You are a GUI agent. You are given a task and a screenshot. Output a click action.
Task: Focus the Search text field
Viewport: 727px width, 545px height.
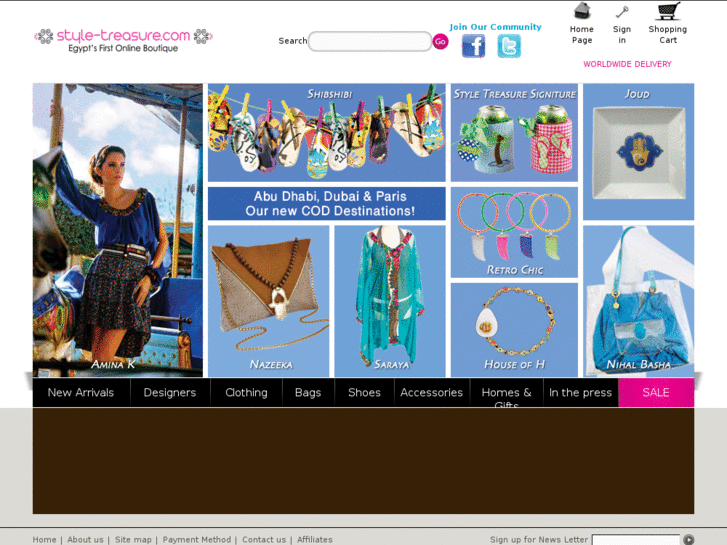370,41
